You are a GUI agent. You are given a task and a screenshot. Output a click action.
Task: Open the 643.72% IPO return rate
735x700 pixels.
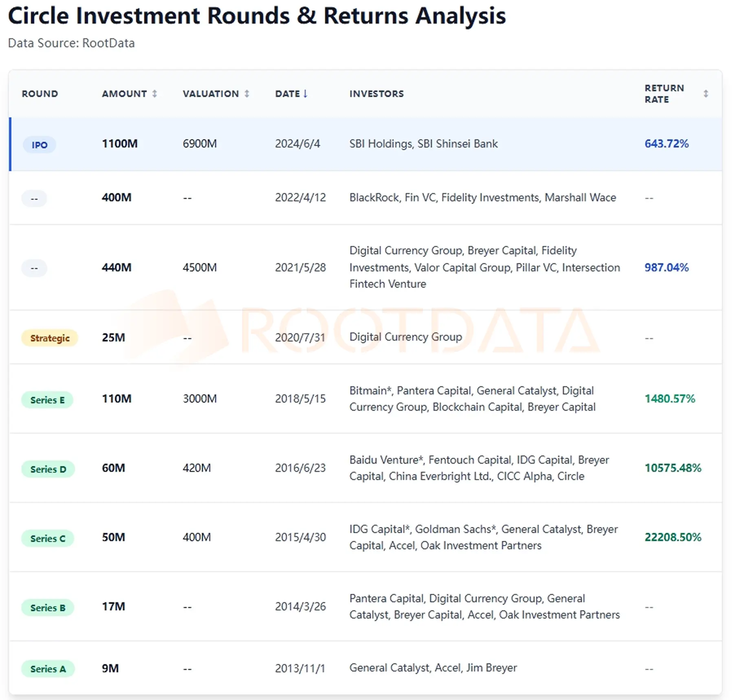coord(666,143)
